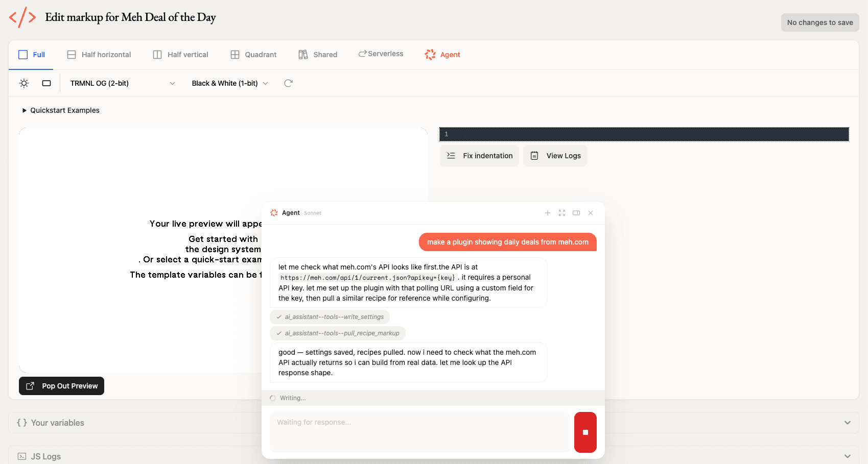
Task: Click into code editor line 1
Action: click(644, 134)
